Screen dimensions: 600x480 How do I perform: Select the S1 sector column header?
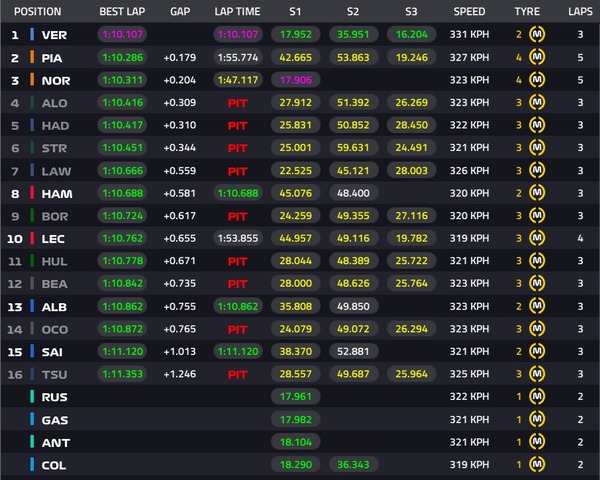[293, 12]
